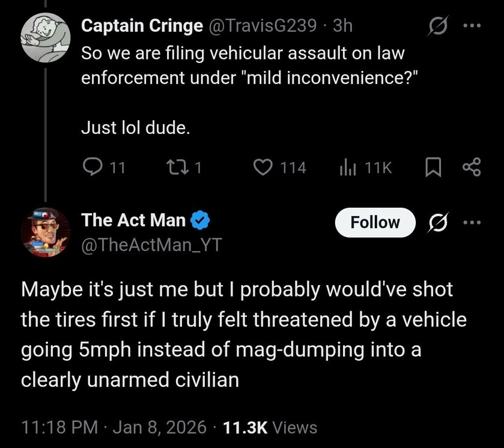Follow The Act Man
Screen dimensions: 504x448
375,222
